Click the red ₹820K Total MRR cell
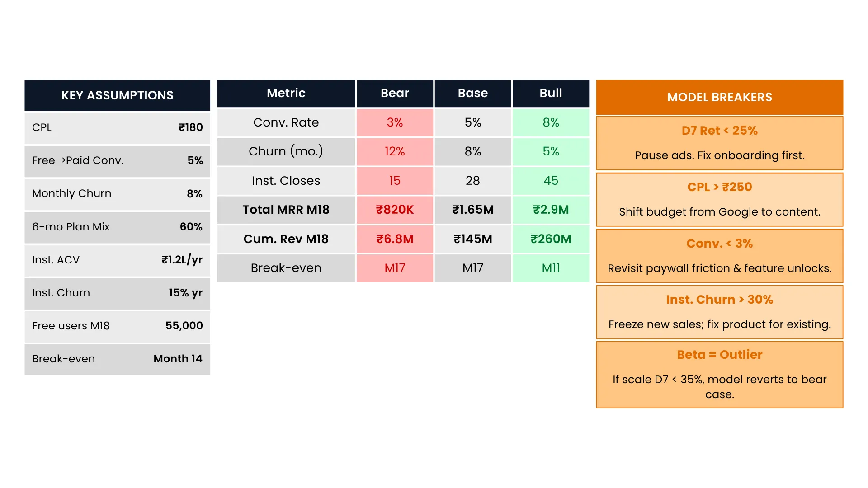The height and width of the screenshot is (488, 868). click(395, 210)
